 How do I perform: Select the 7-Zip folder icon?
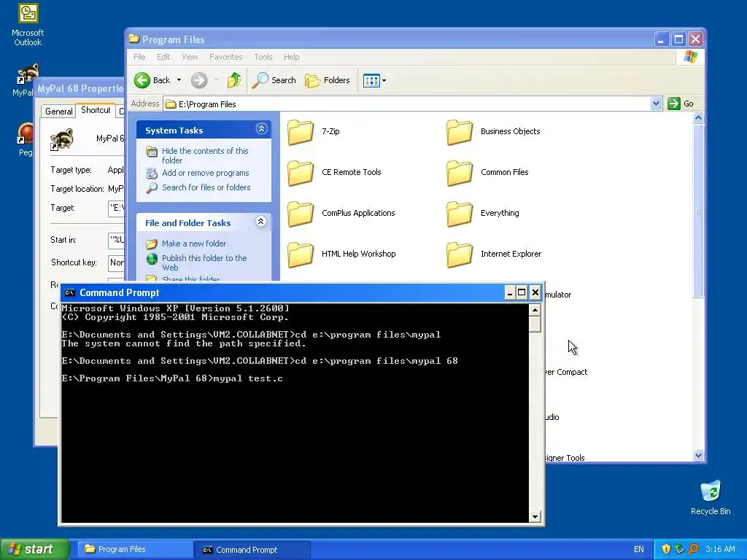(x=301, y=132)
